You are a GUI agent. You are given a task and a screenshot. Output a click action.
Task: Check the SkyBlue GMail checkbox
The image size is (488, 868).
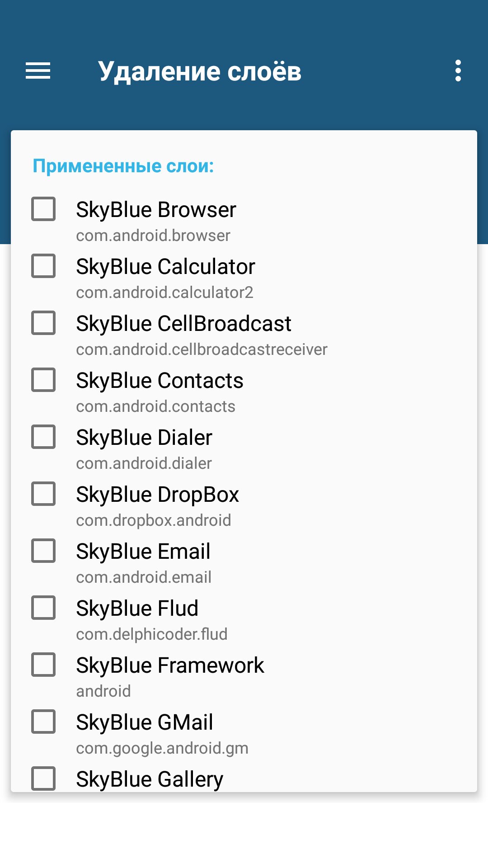tap(43, 722)
